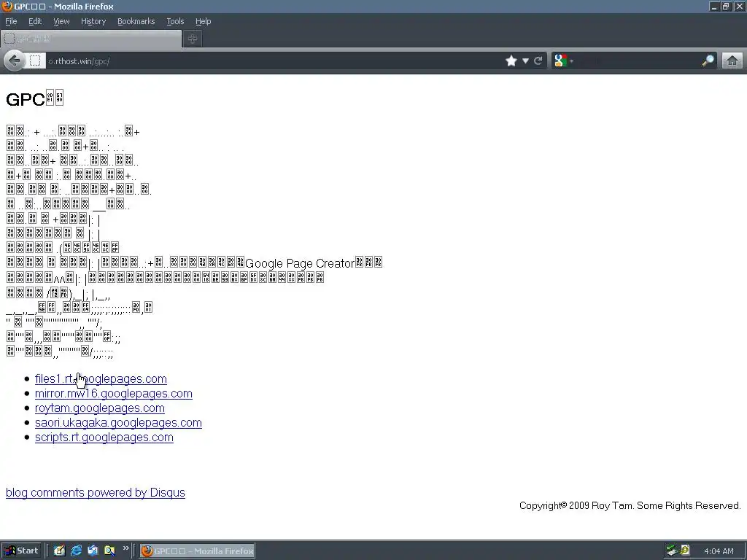Minimize the Firefox window

tap(713, 7)
